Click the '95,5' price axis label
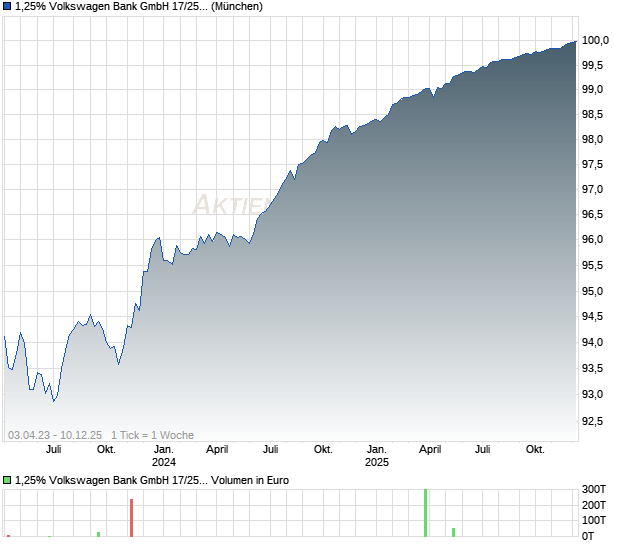 tap(592, 265)
